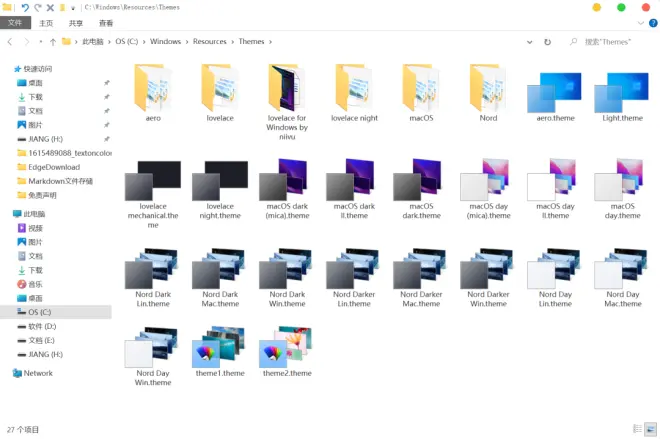The image size is (660, 439).
Task: Select Nord Dark Win.theme file
Action: tap(287, 278)
